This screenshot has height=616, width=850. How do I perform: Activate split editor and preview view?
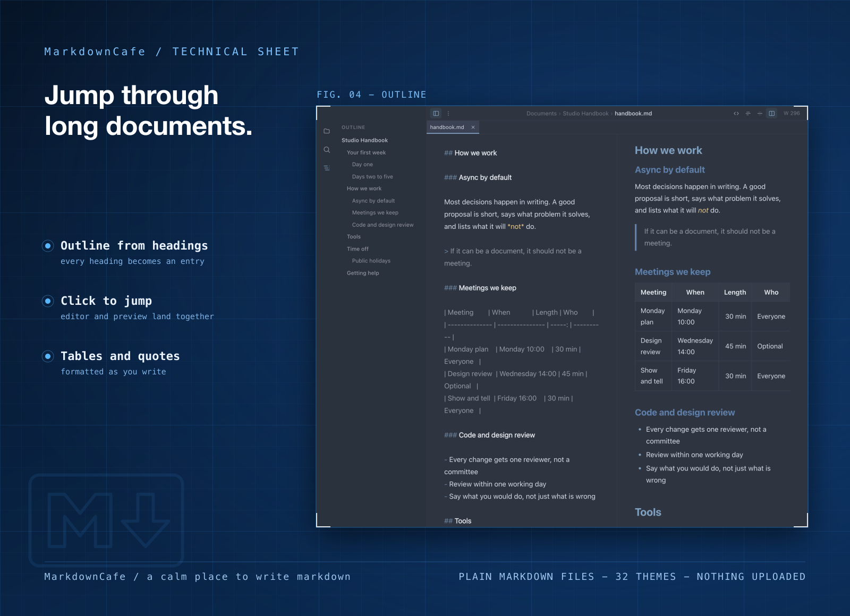pos(772,113)
